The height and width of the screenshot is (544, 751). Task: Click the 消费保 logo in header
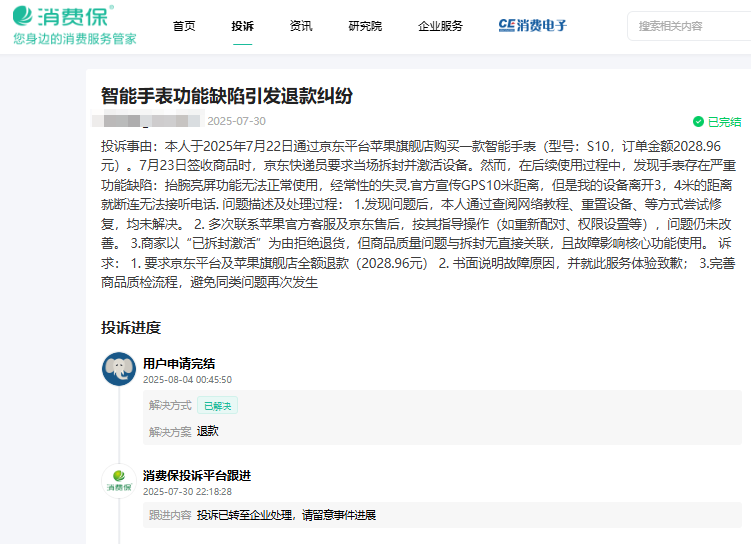click(63, 16)
